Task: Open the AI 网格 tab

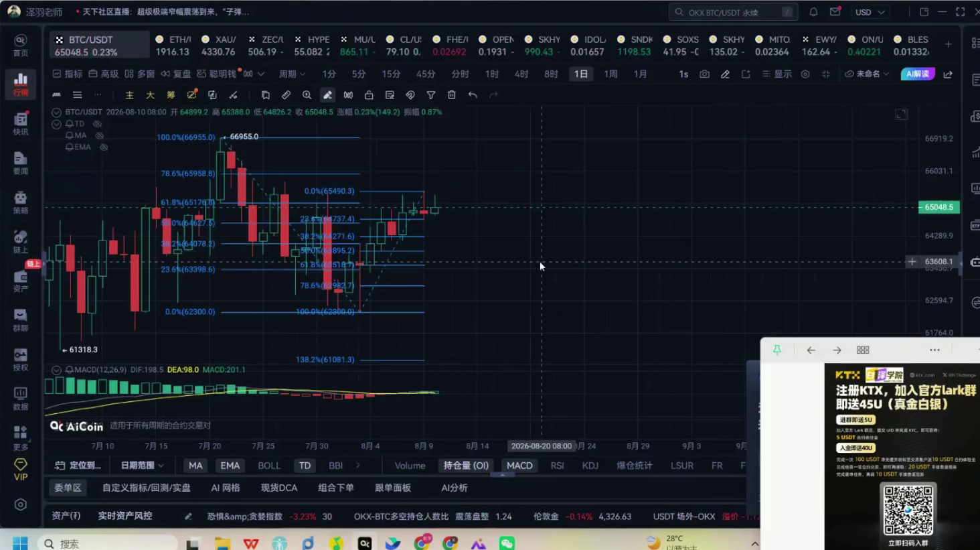Action: [226, 488]
